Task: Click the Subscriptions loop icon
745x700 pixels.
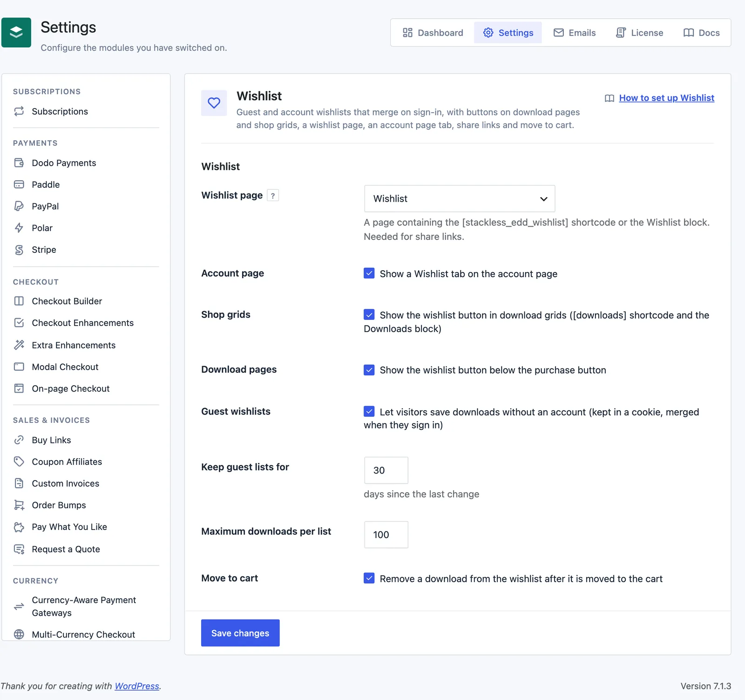Action: (19, 111)
